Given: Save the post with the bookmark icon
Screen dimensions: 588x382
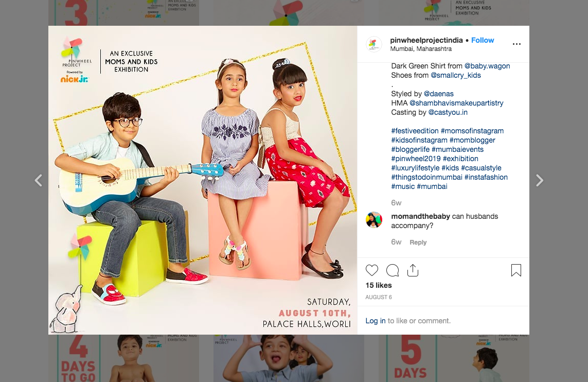Looking at the screenshot, I should click(516, 270).
